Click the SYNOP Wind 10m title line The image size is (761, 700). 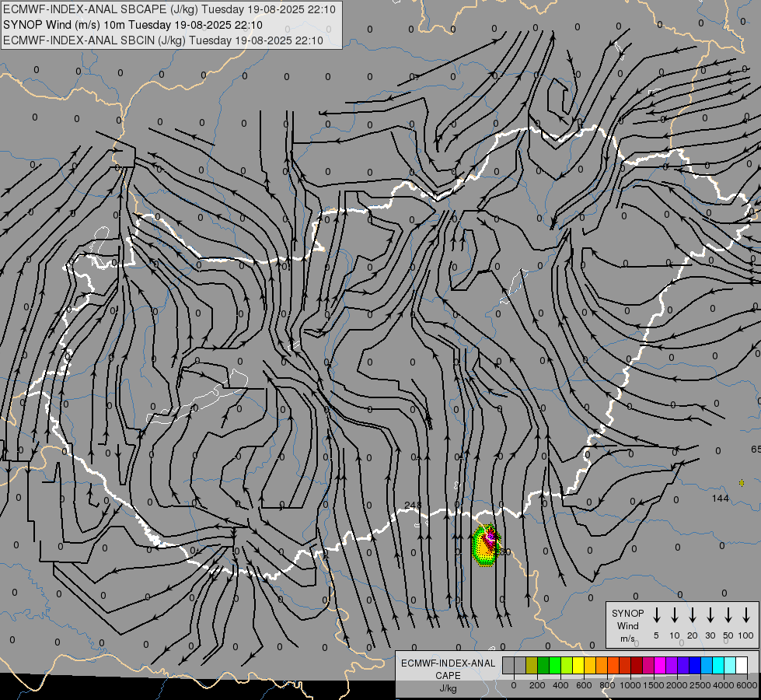tap(132, 25)
